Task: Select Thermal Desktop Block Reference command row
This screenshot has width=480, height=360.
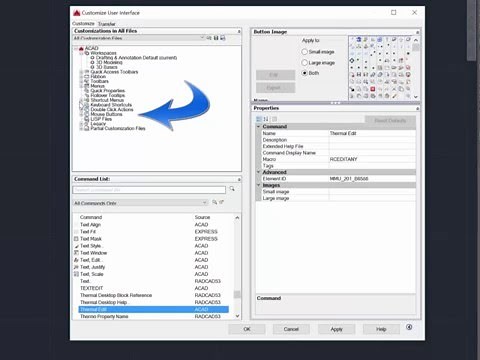Action: 154,295
